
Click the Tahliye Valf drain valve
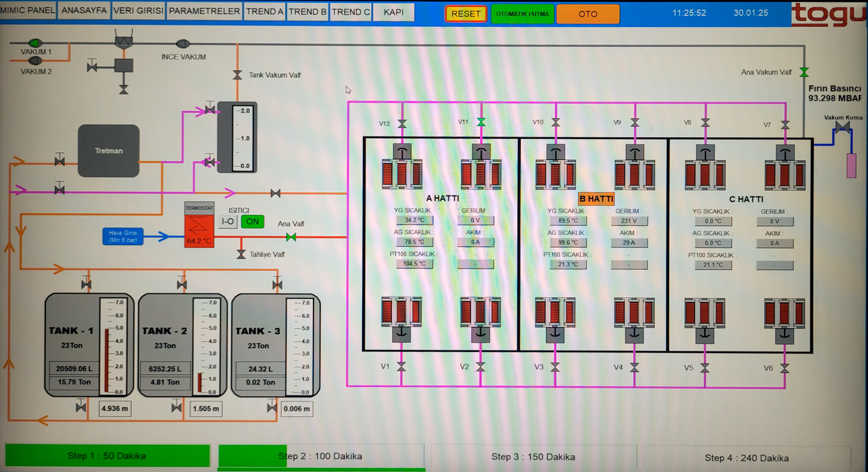pos(241,254)
